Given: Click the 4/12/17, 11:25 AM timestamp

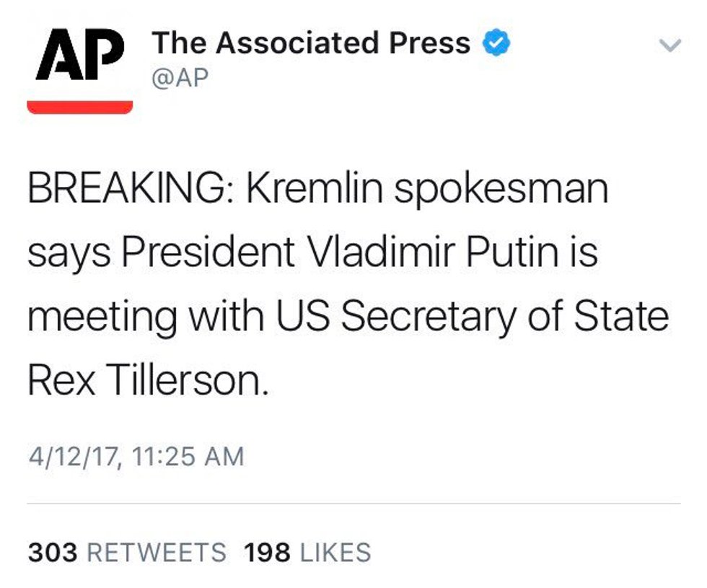Looking at the screenshot, I should (136, 457).
